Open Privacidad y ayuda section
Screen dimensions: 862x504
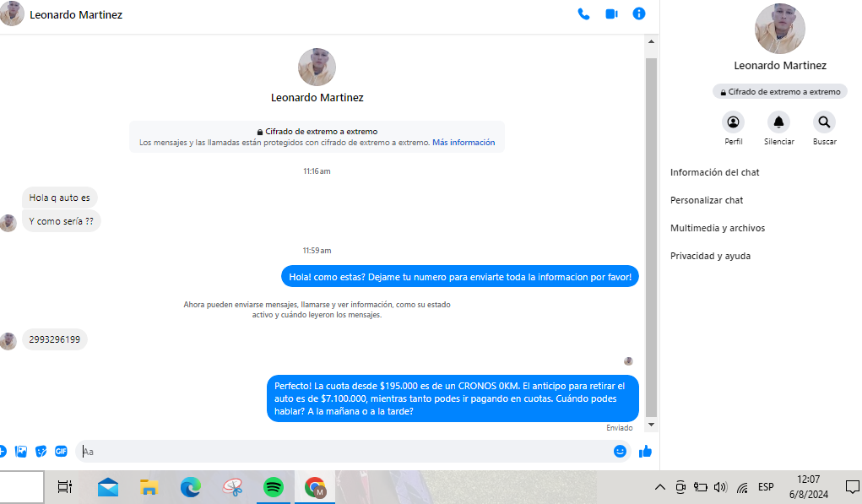coord(710,256)
